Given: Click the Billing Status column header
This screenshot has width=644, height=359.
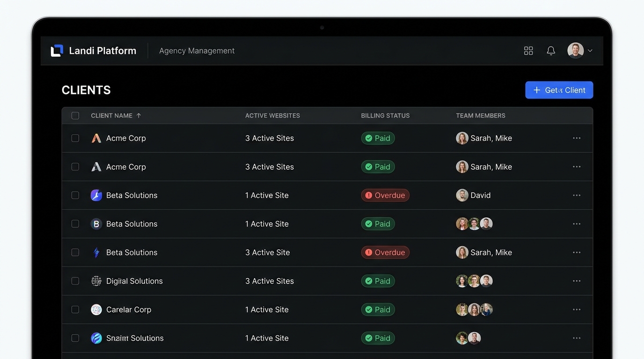Looking at the screenshot, I should click(x=385, y=115).
